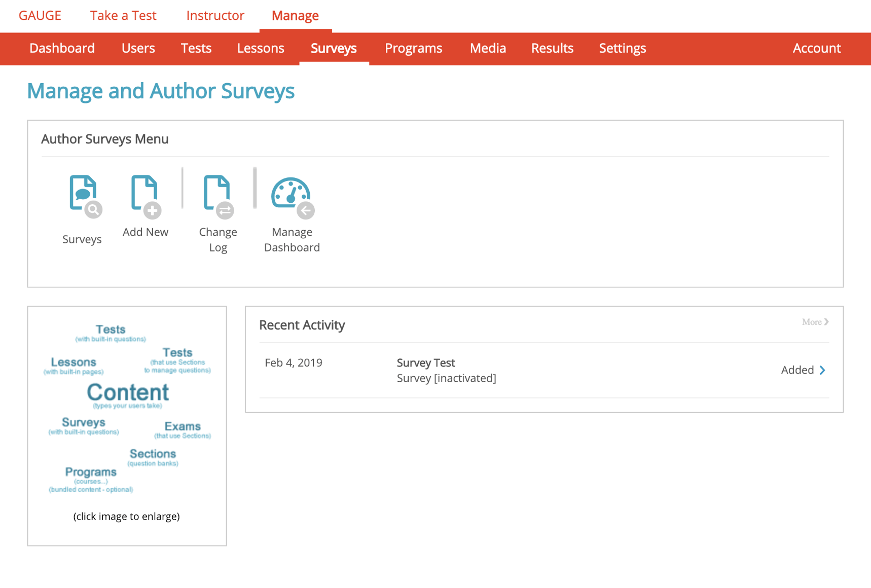Go to Tests in the navigation bar

coord(196,48)
